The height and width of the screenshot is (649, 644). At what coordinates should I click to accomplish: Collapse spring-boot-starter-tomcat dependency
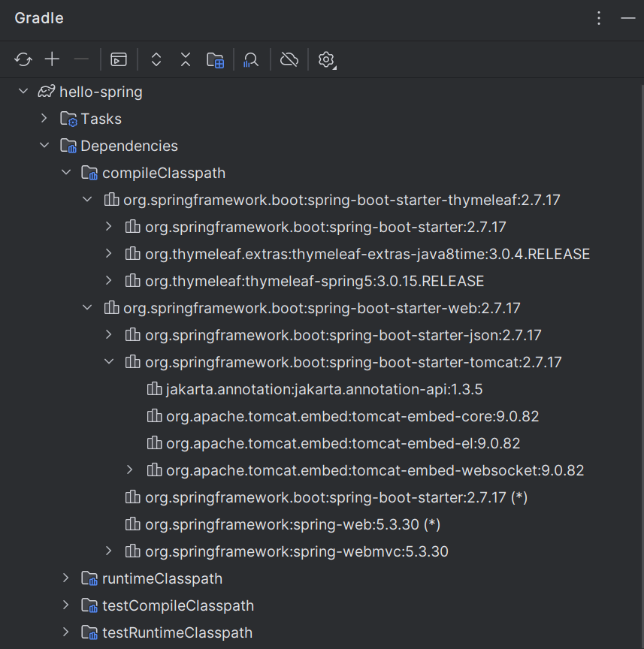coord(109,362)
